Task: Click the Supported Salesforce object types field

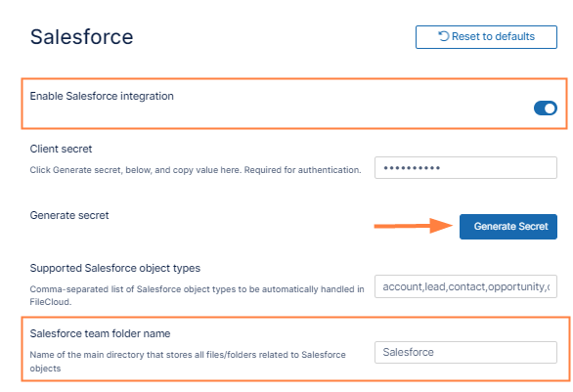Action: point(465,286)
